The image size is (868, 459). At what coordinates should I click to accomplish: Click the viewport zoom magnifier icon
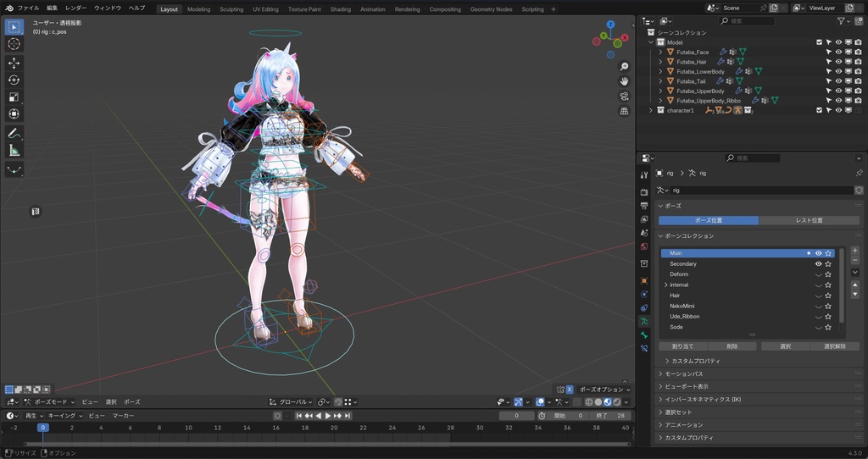[624, 67]
